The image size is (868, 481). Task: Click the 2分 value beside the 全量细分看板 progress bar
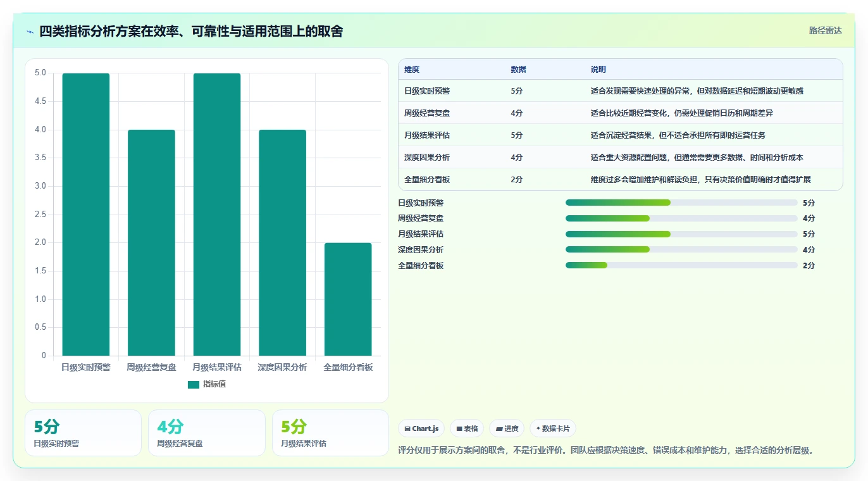pos(809,266)
